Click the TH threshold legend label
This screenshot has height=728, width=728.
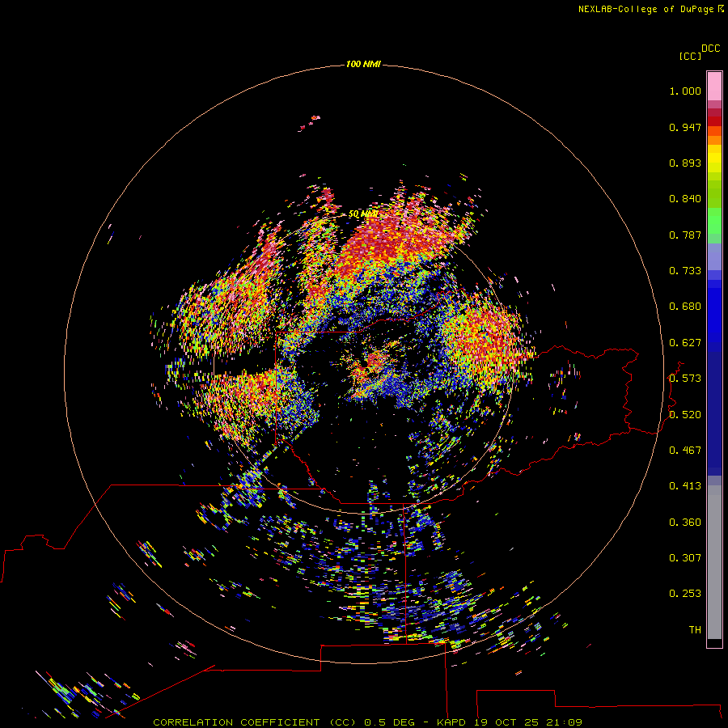click(695, 630)
